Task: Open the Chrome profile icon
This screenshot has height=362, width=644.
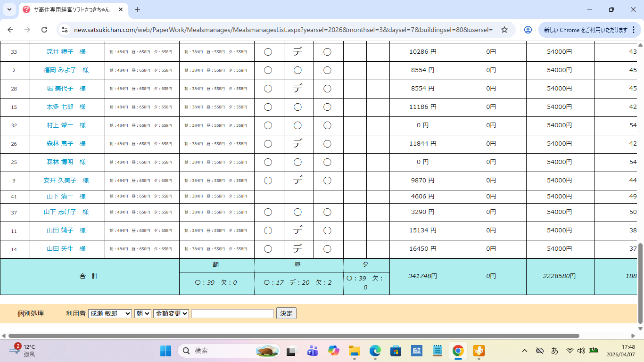Action: (x=528, y=30)
